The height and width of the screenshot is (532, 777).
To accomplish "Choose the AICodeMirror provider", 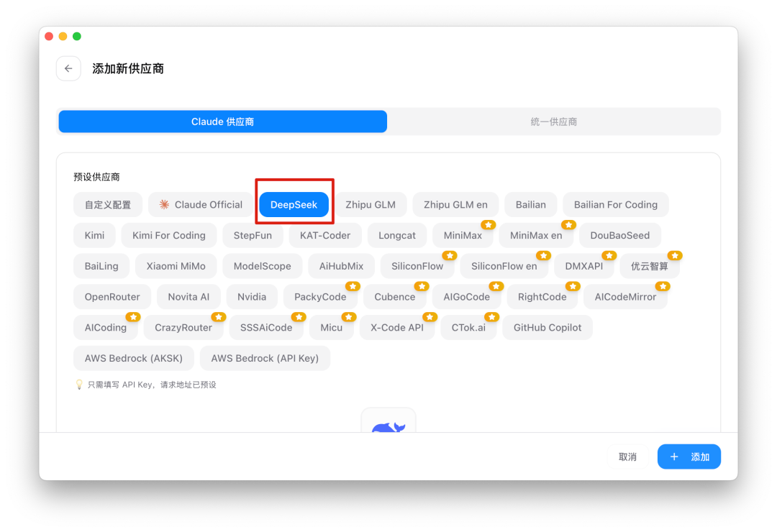I will [625, 297].
